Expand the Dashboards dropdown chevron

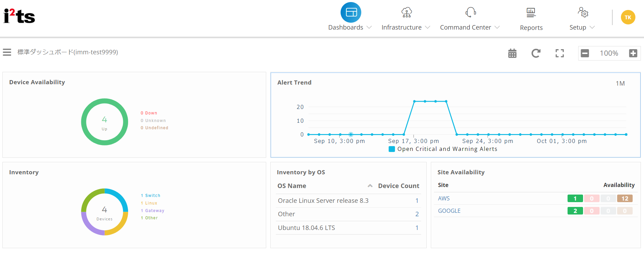click(x=369, y=27)
